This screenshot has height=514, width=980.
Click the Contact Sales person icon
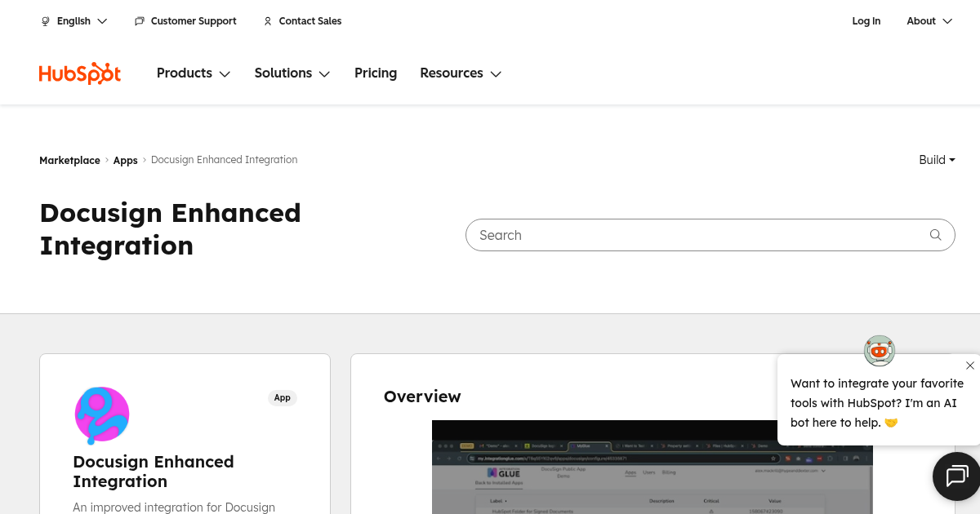pos(268,21)
